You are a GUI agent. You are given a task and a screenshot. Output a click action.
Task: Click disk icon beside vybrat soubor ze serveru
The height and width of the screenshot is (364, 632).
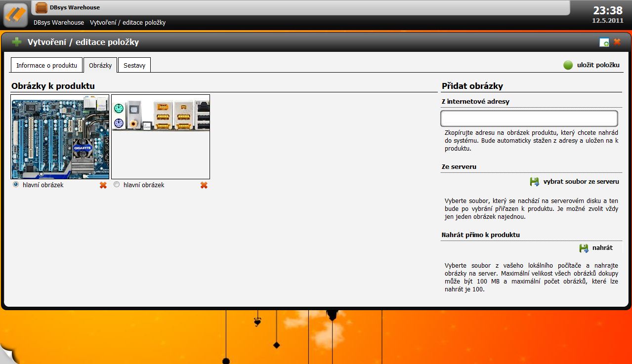click(x=534, y=182)
